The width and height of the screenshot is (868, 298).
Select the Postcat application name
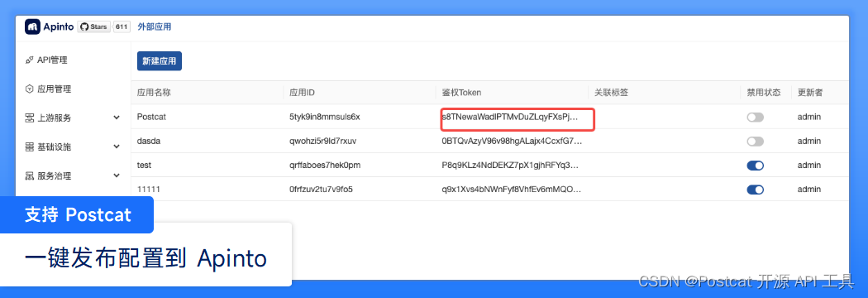point(151,118)
